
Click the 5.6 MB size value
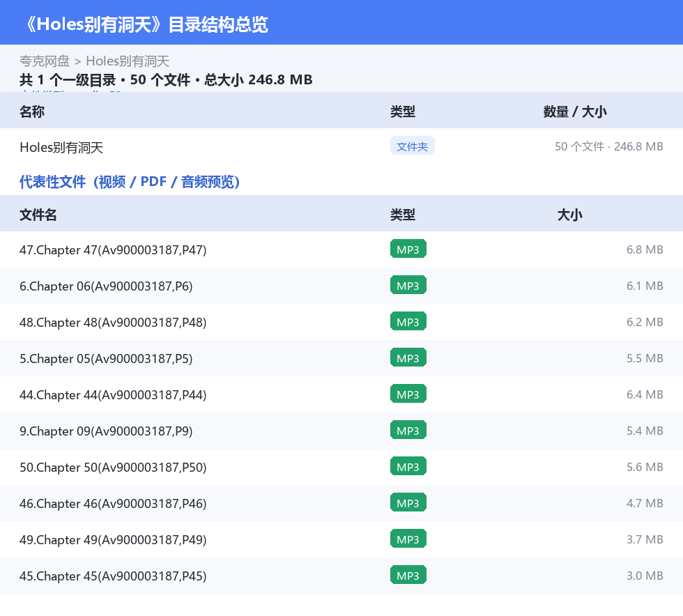point(645,467)
